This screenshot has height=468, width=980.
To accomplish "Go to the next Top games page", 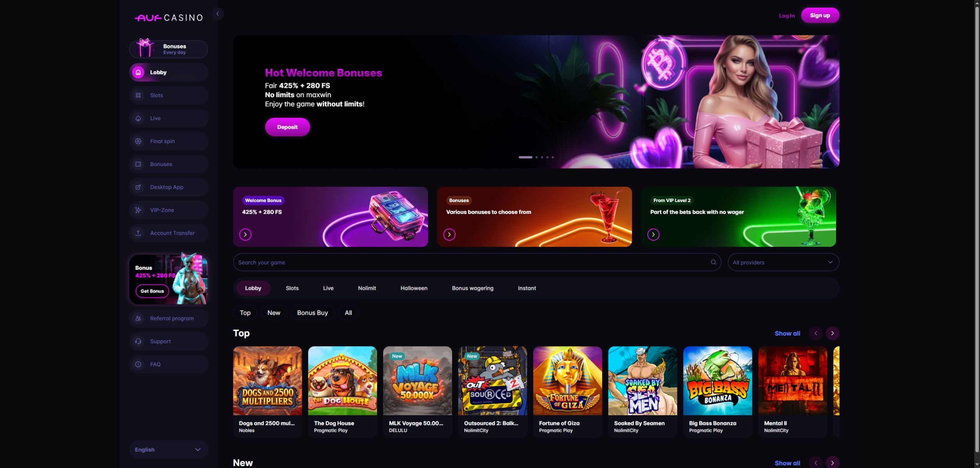I will click(x=833, y=333).
